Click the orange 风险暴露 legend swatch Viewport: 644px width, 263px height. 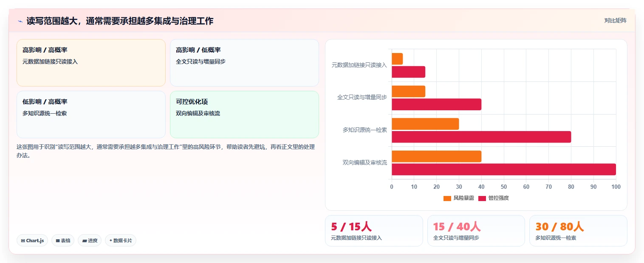tap(447, 199)
